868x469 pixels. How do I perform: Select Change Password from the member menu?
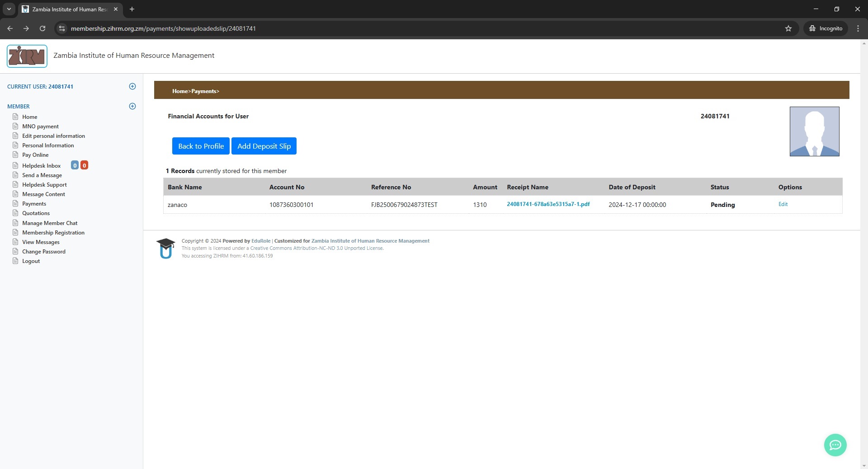44,252
